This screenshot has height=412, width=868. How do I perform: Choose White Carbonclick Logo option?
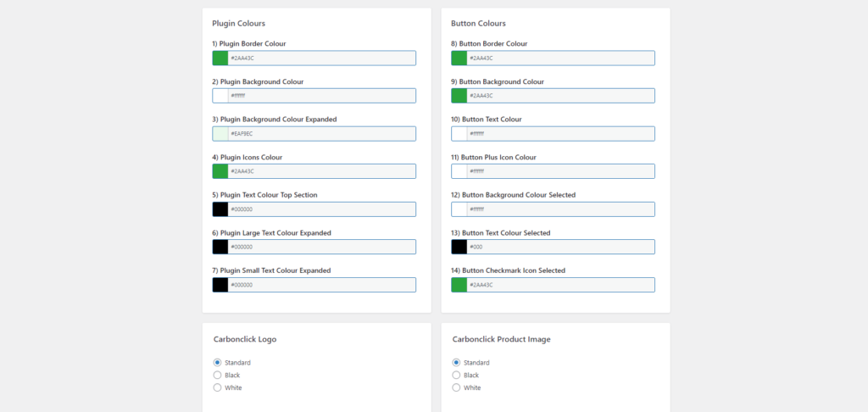217,387
